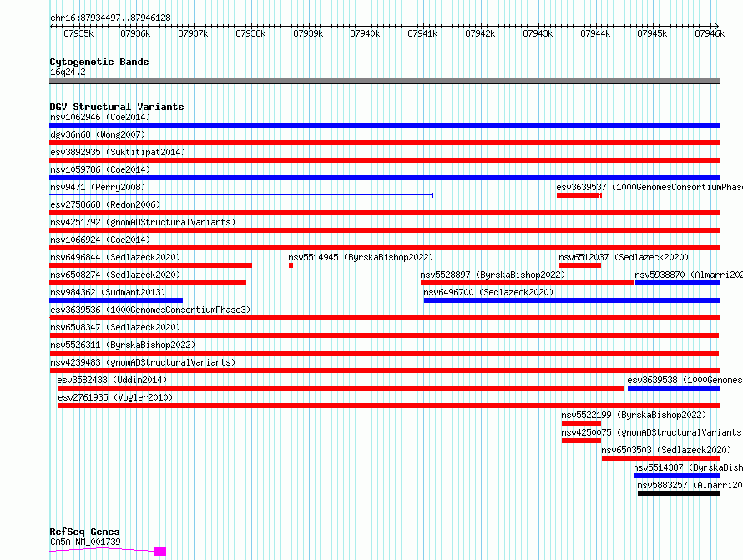
Task: Select esv3582433 (Uddin2014) label
Action: point(112,380)
